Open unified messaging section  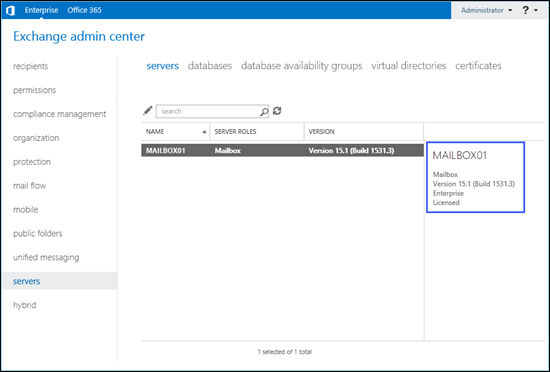(46, 257)
